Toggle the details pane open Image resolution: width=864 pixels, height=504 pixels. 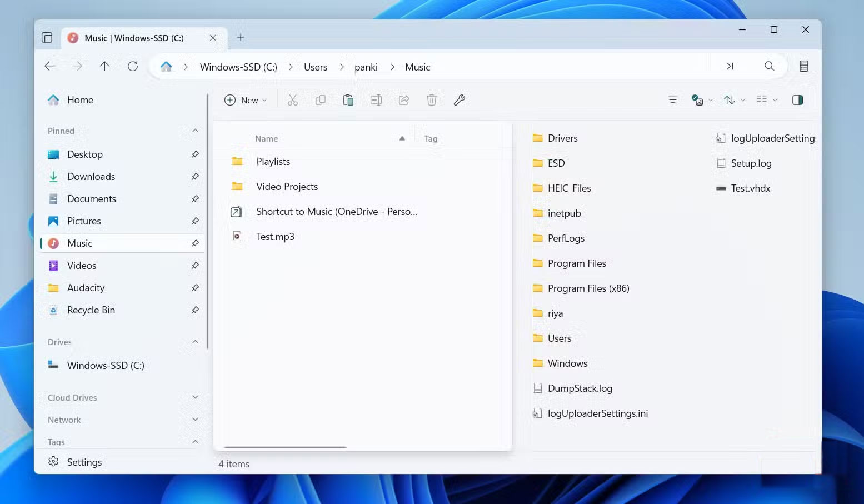[798, 100]
